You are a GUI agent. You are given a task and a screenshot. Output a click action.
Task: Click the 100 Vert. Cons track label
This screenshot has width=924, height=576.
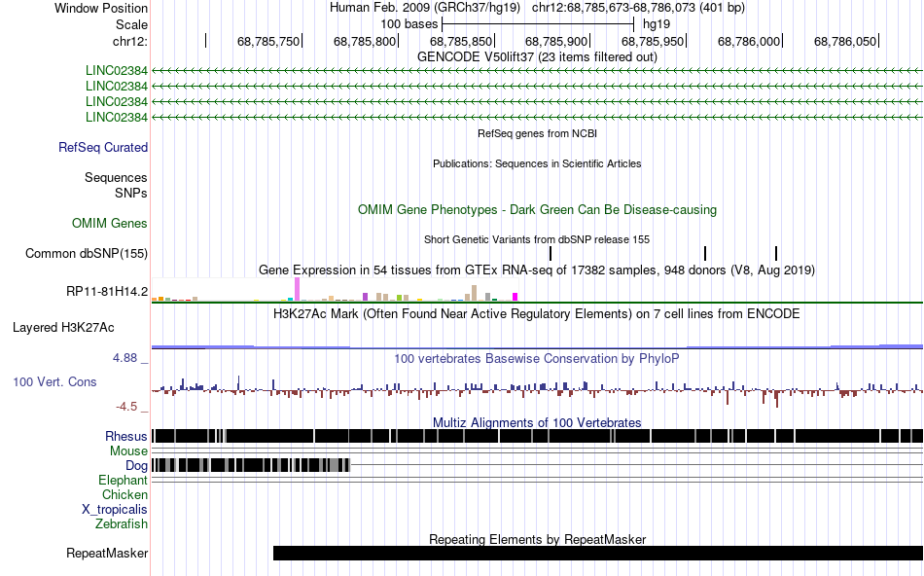[x=54, y=382]
